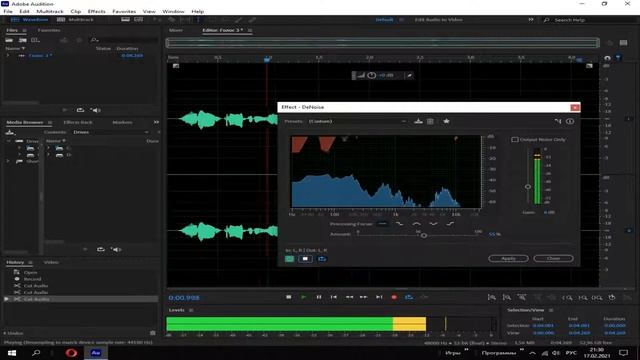The height and width of the screenshot is (360, 640).
Task: Click Close in the DeNoise dialog
Action: point(553,258)
